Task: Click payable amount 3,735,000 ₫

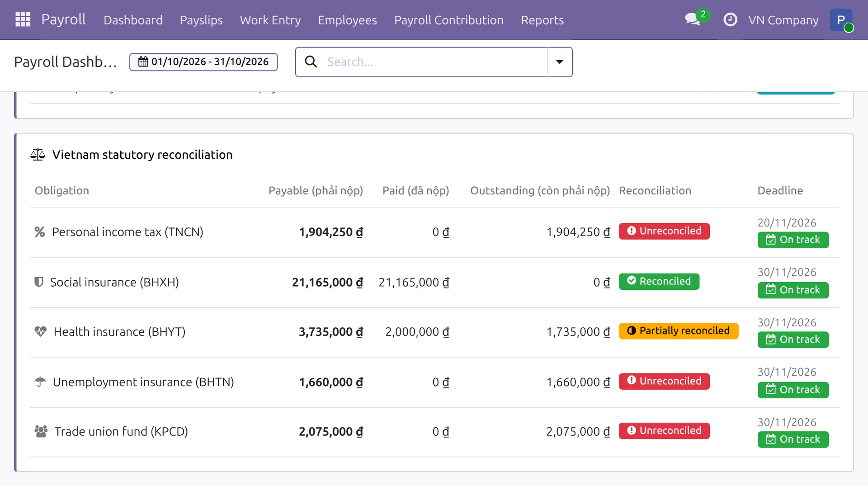Action: [331, 332]
